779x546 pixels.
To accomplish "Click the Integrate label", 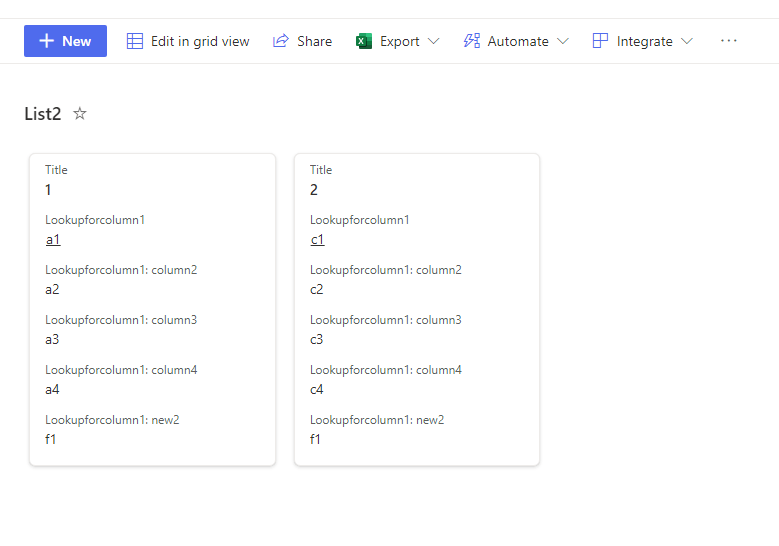I will click(644, 41).
